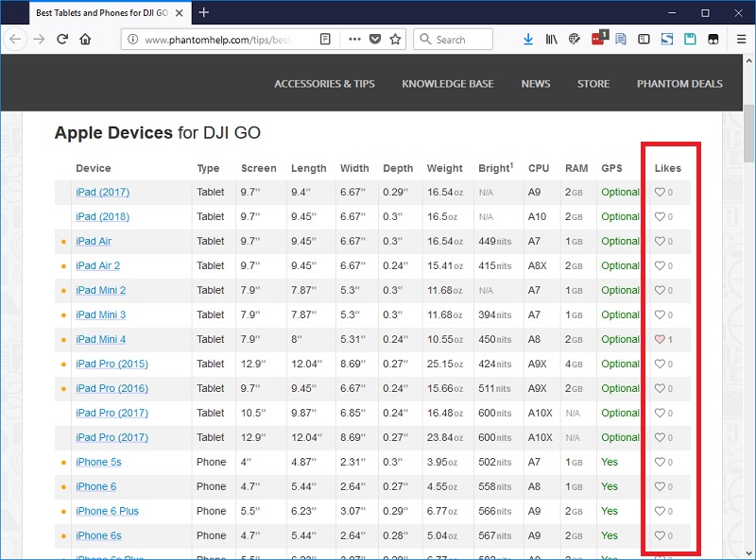Sort table by Bright column header
The image size is (756, 560).
495,168
